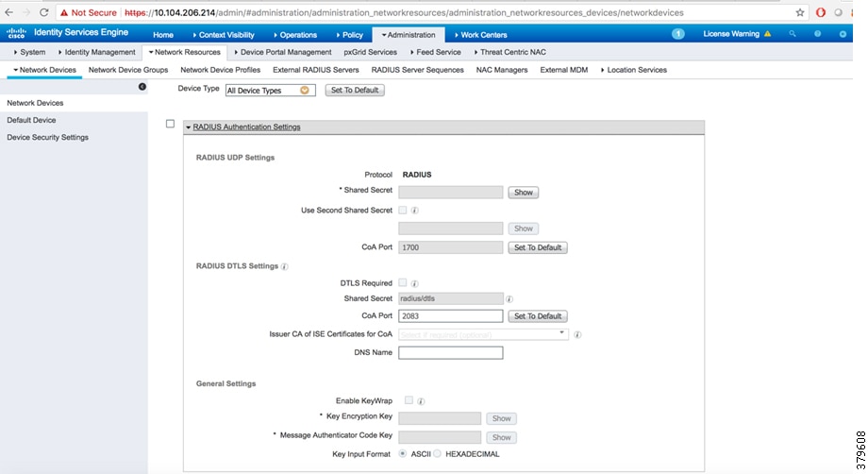Open the Network Resources submenu
The height and width of the screenshot is (474, 868).
[184, 52]
